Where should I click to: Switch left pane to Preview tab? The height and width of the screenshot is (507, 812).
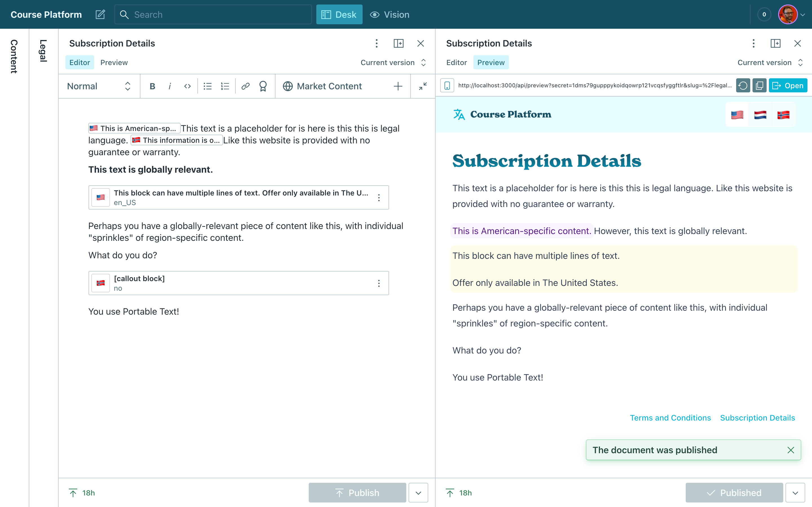coord(114,62)
